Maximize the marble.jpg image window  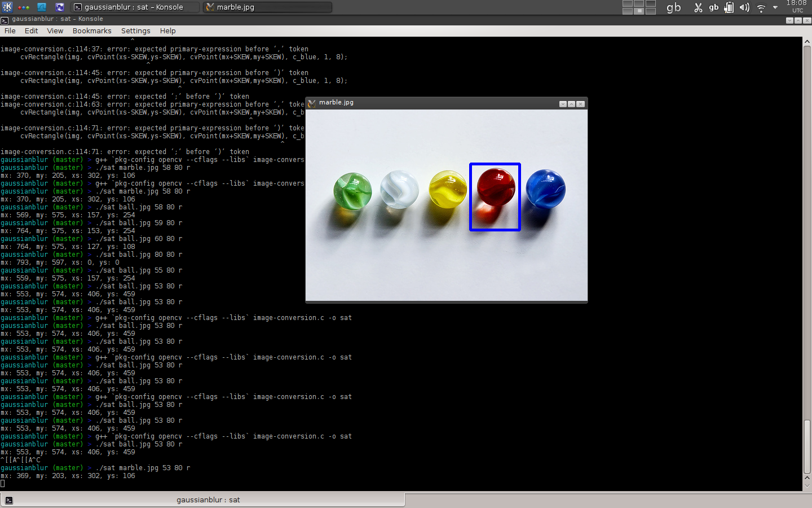point(571,104)
